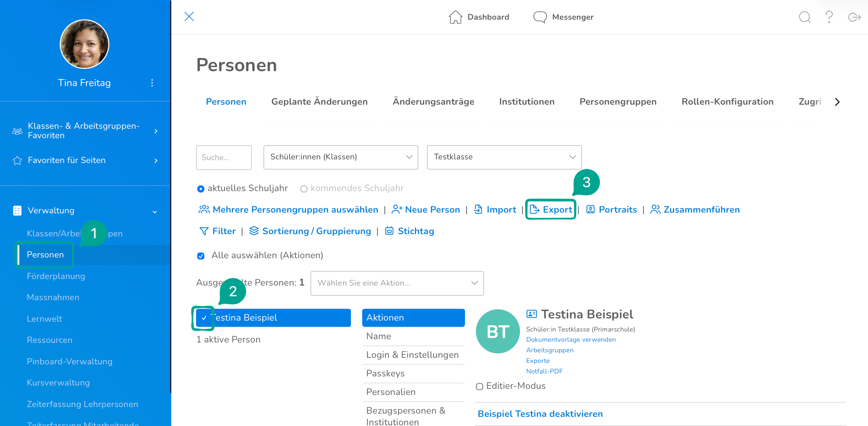Open the Schüler:innen (Klassen) dropdown
868x426 pixels.
point(340,157)
